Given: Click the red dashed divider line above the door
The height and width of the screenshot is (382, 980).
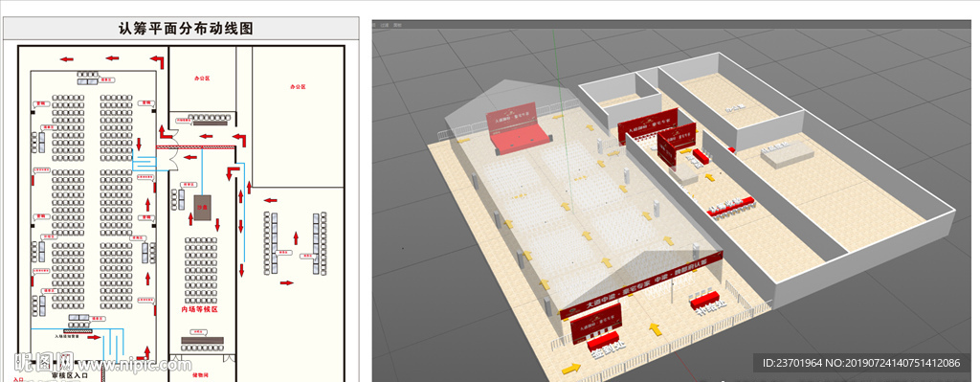Looking at the screenshot, I should 195,146.
